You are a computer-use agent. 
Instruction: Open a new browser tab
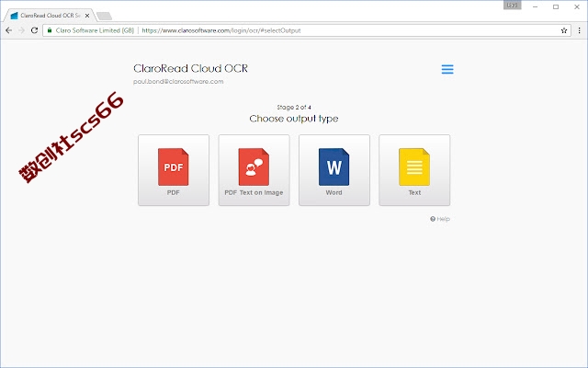pos(104,16)
